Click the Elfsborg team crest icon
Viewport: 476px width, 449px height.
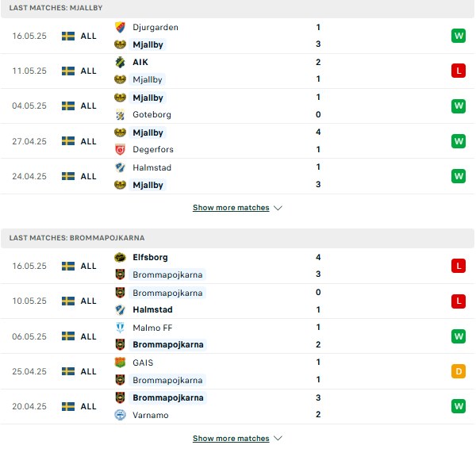coord(120,258)
